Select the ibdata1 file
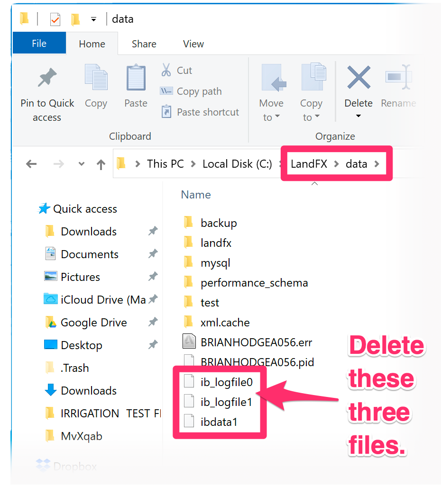 pyautogui.click(x=211, y=422)
